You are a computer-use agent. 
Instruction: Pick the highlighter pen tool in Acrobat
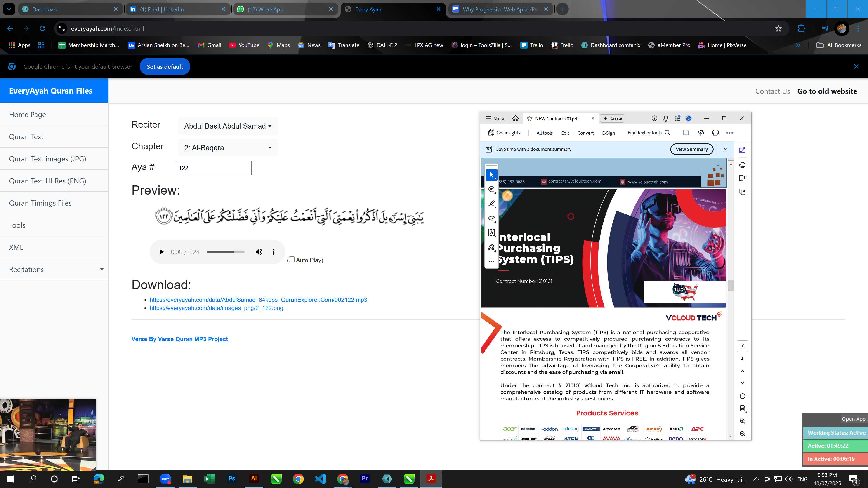pyautogui.click(x=492, y=204)
